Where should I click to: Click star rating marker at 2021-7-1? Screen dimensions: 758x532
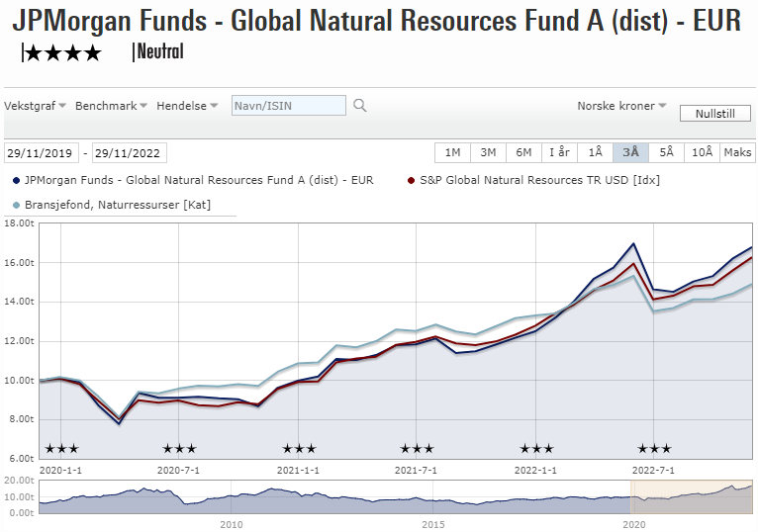pos(417,449)
